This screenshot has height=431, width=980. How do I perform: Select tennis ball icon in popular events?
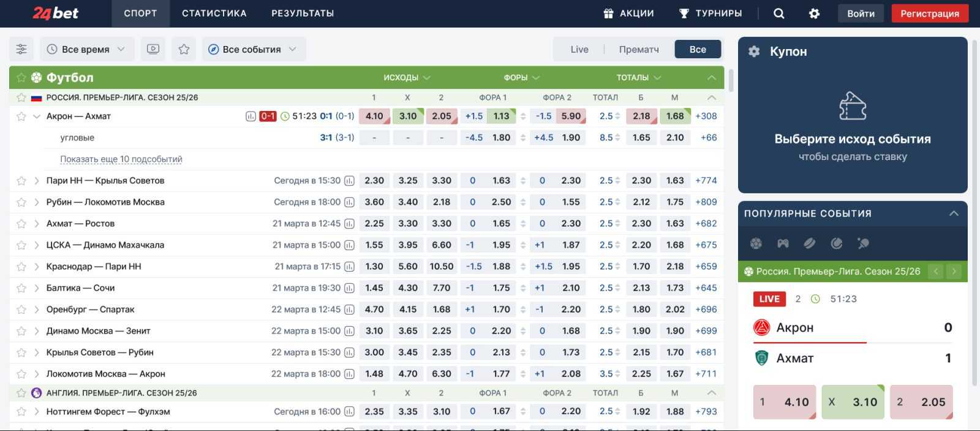click(x=837, y=243)
